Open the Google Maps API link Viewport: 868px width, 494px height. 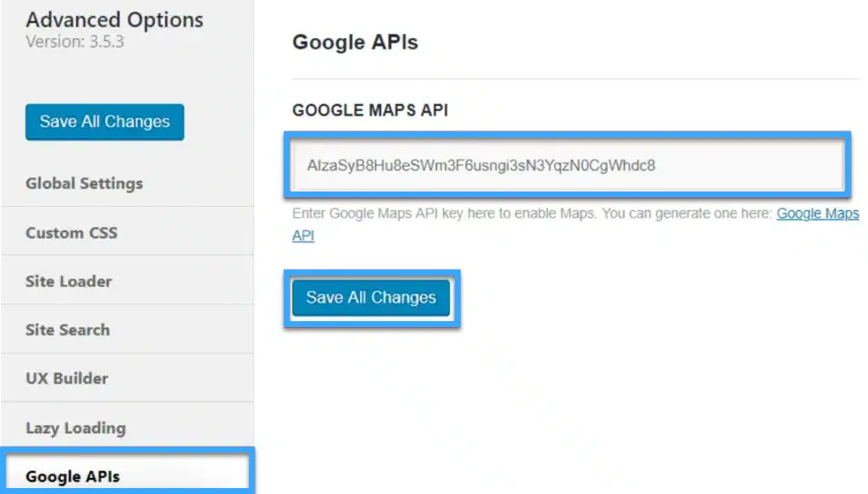pos(817,214)
